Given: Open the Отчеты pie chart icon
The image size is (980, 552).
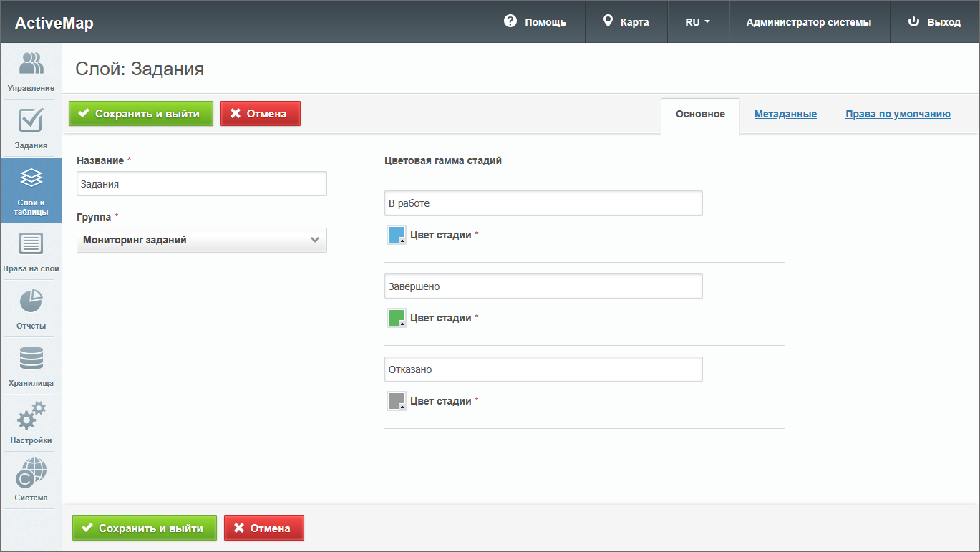Looking at the screenshot, I should click(31, 301).
